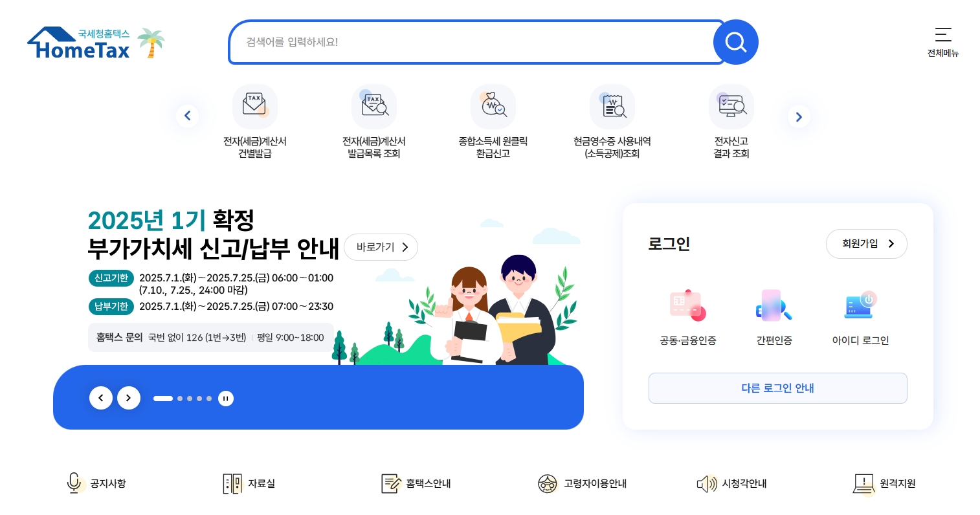Go to next banner slide
Screen dimensions: 980x515
tap(129, 398)
